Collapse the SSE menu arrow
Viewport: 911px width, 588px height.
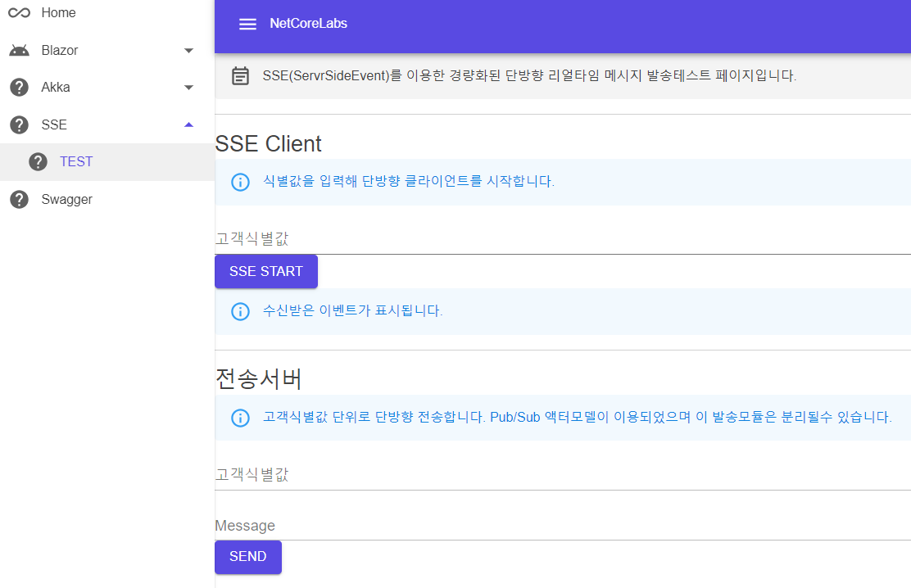[x=188, y=124]
